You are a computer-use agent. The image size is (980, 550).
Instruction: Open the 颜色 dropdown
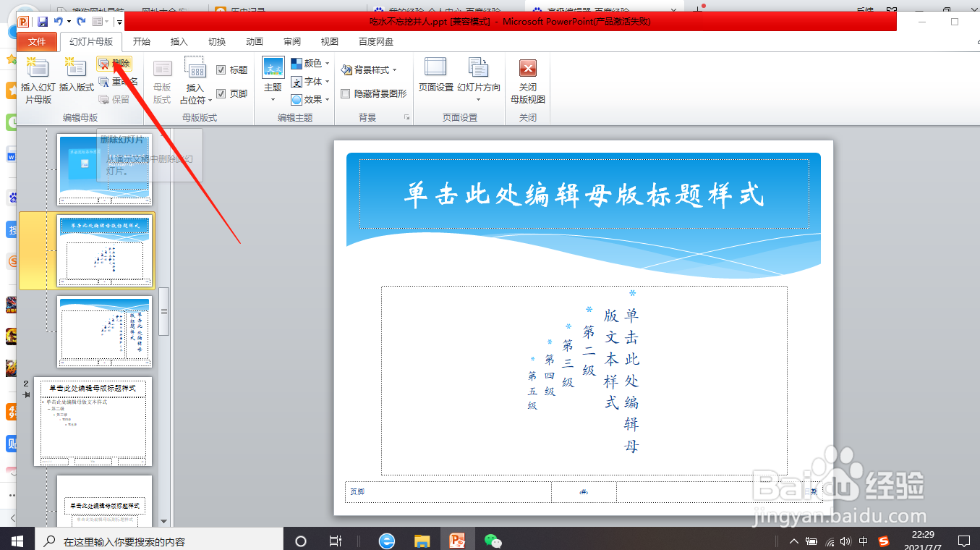311,63
